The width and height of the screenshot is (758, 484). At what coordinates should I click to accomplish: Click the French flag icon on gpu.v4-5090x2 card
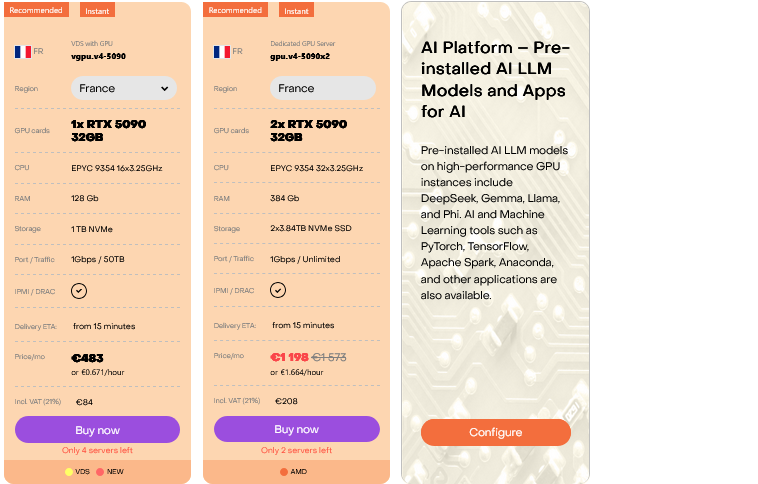pyautogui.click(x=222, y=51)
